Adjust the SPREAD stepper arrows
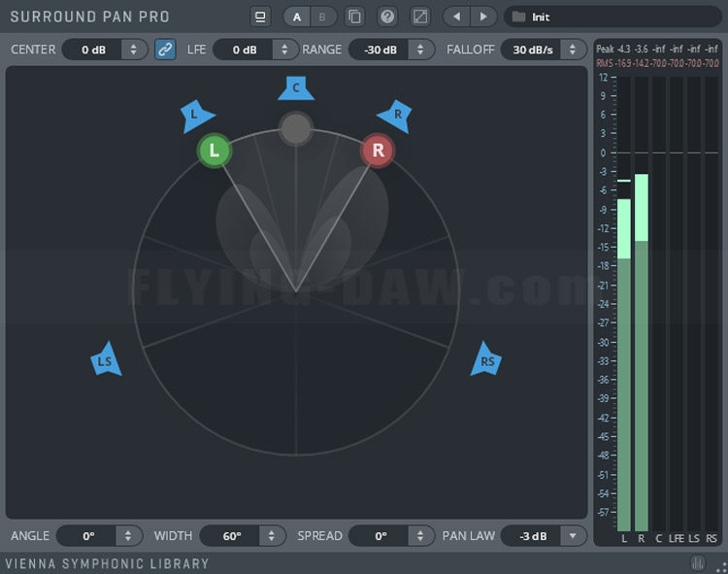Screen dimensions: 728x574 click(x=420, y=536)
